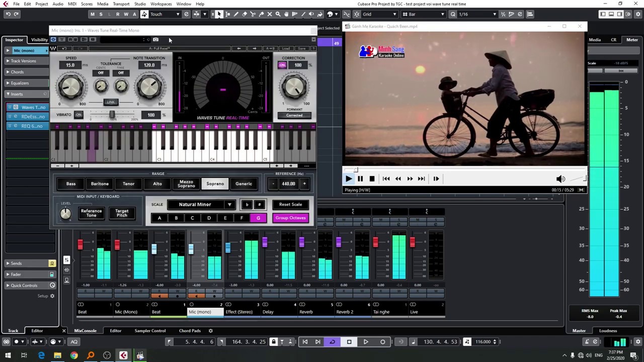Click media player seek bar
Viewport: 644px width, 362px height.
(464, 170)
